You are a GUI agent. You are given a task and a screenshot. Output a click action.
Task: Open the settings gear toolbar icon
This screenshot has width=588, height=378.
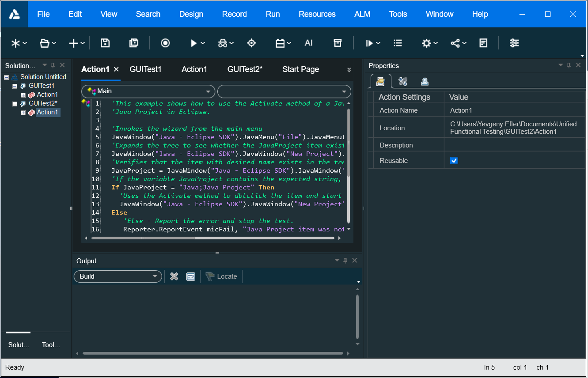[x=426, y=43]
